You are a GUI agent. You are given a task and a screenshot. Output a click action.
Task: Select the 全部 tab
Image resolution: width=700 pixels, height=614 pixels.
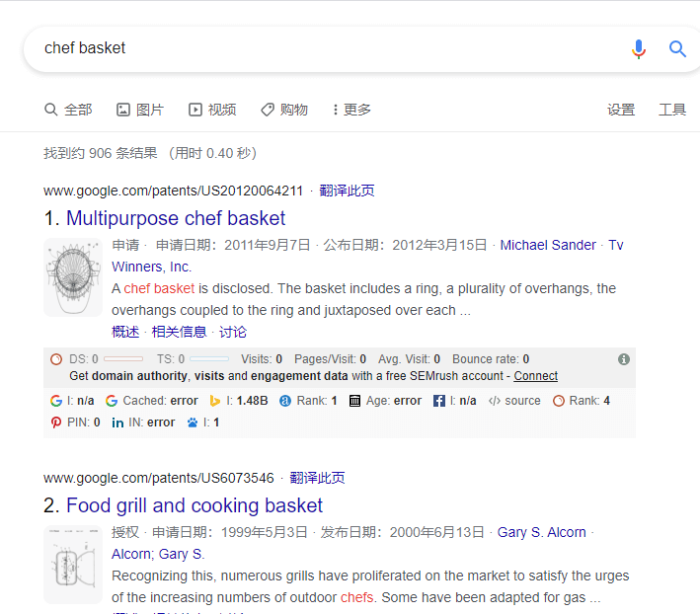[x=68, y=110]
